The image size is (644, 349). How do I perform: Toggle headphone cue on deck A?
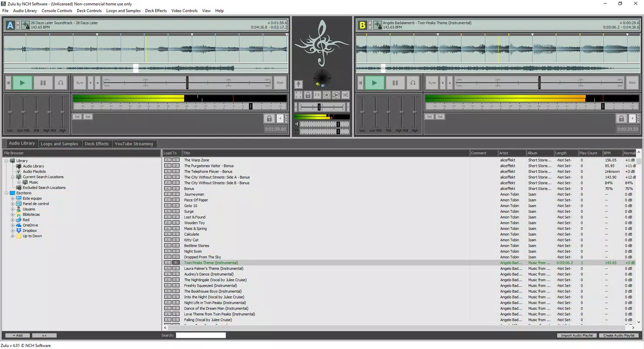(x=61, y=82)
